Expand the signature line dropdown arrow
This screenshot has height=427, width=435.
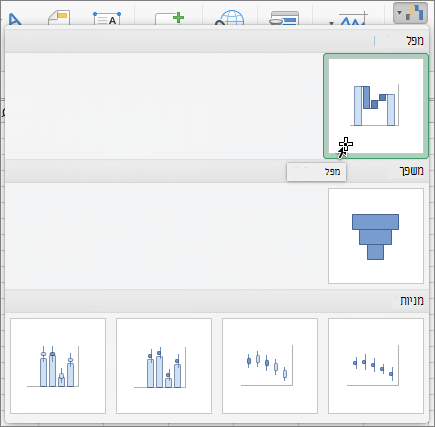(x=331, y=23)
